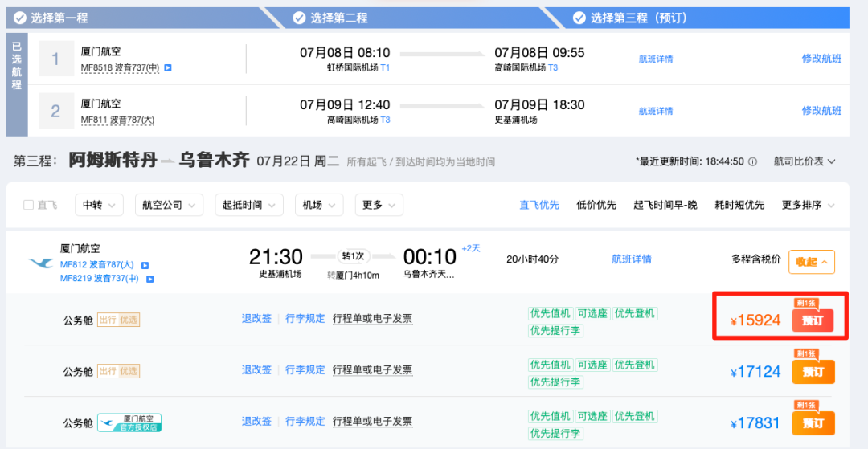868x449 pixels.
Task: Click 退改签 link in ¥15924 row
Action: coord(257,319)
